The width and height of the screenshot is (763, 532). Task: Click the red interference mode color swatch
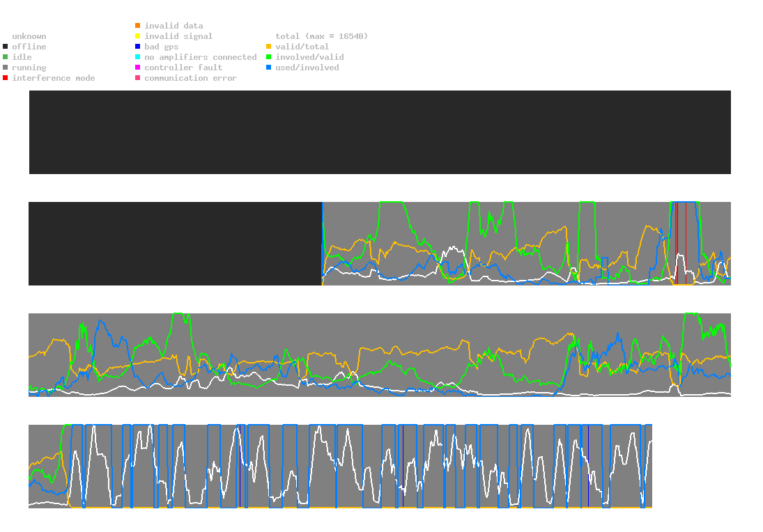tap(6, 78)
